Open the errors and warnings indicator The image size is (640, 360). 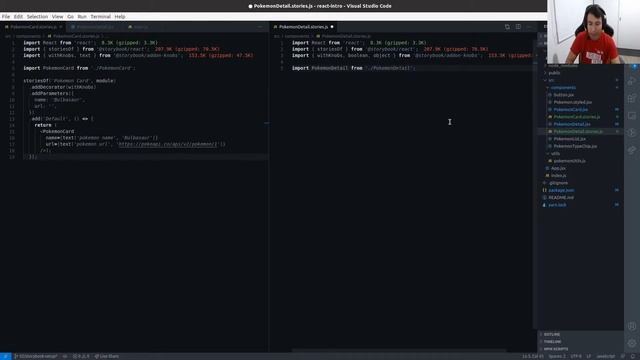click(81, 356)
